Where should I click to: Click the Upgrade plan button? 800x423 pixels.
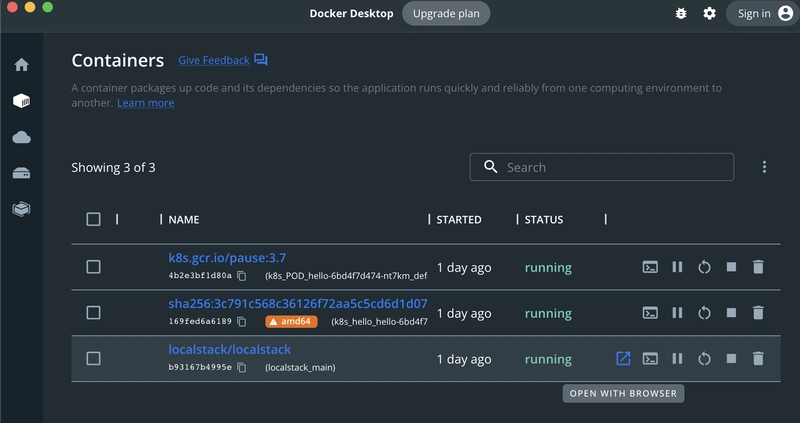(x=446, y=14)
